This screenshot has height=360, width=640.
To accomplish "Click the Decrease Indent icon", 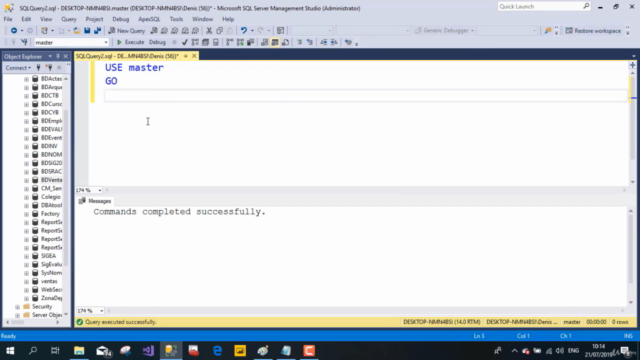I will pyautogui.click(x=324, y=42).
